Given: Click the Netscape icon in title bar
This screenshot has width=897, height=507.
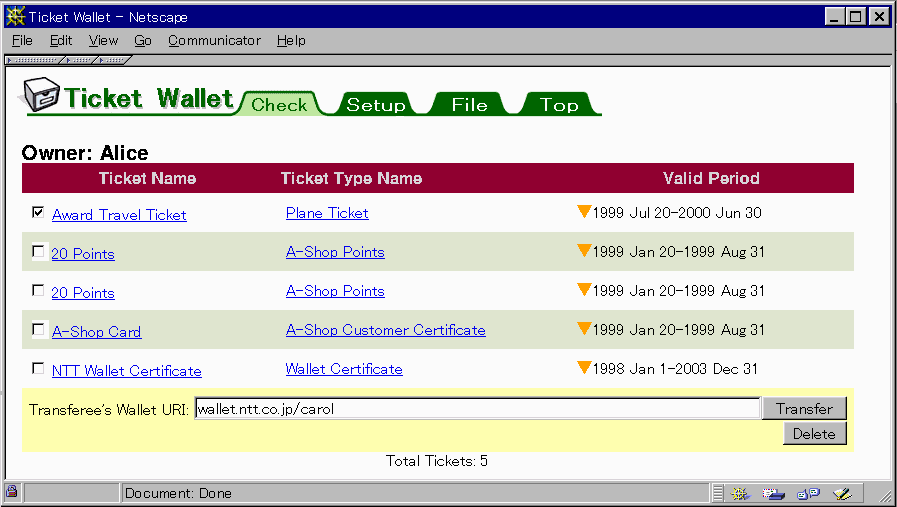Looking at the screenshot, I should (x=15, y=17).
